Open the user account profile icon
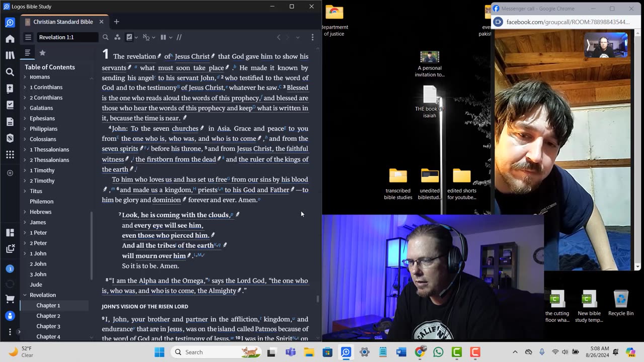The width and height of the screenshot is (644, 362). click(x=10, y=316)
